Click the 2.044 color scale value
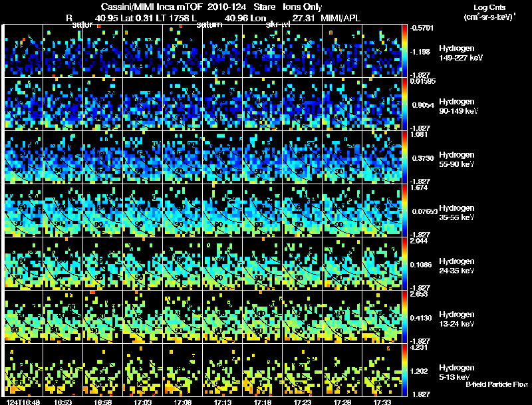532x405 pixels. (419, 241)
